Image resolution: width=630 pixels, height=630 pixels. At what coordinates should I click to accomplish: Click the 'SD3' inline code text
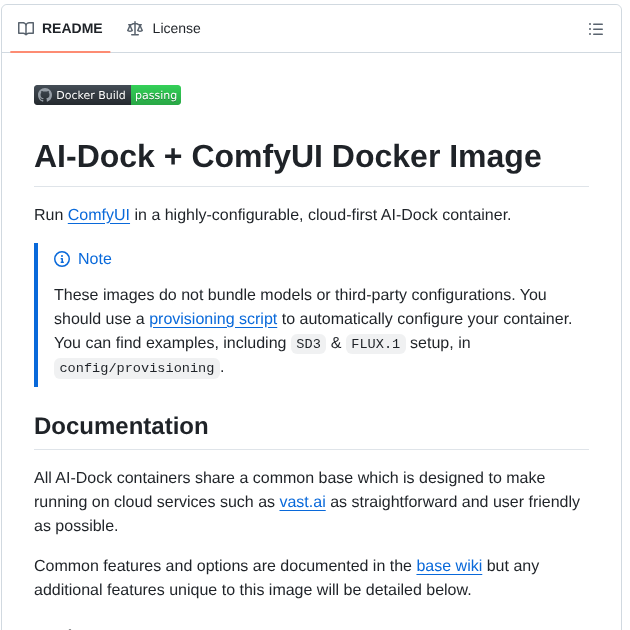pyautogui.click(x=308, y=344)
